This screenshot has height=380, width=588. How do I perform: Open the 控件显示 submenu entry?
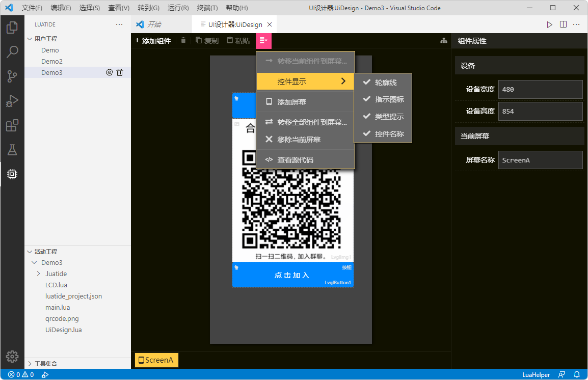305,82
